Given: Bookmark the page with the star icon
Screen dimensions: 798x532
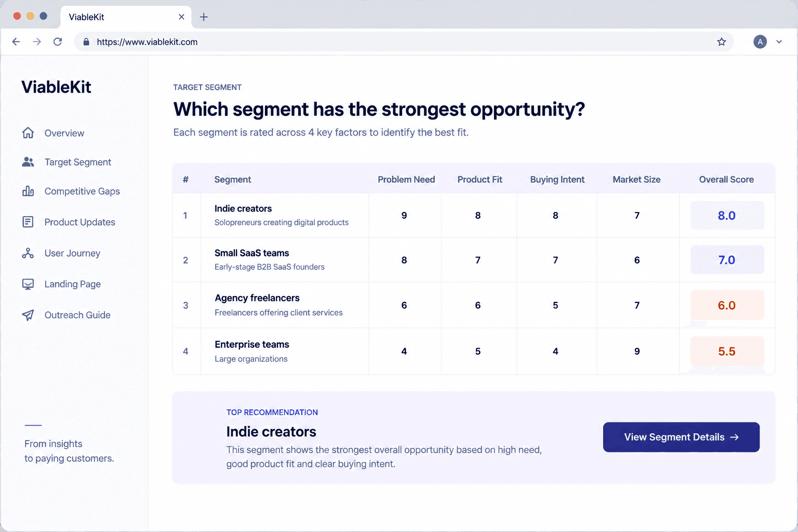Looking at the screenshot, I should click(722, 42).
